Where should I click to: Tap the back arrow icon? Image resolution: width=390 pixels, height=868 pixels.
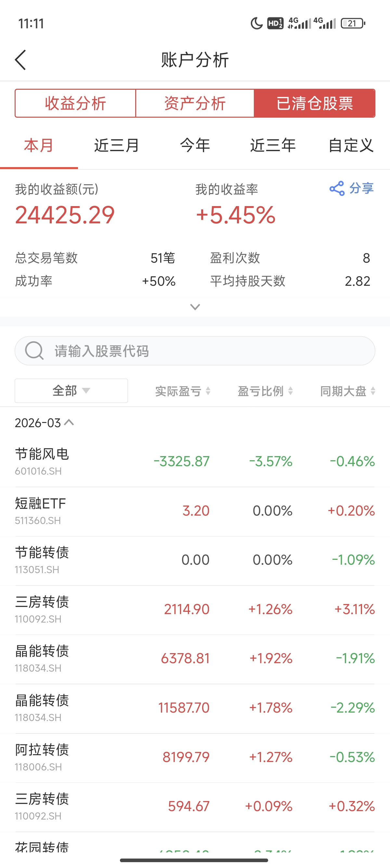[x=20, y=60]
